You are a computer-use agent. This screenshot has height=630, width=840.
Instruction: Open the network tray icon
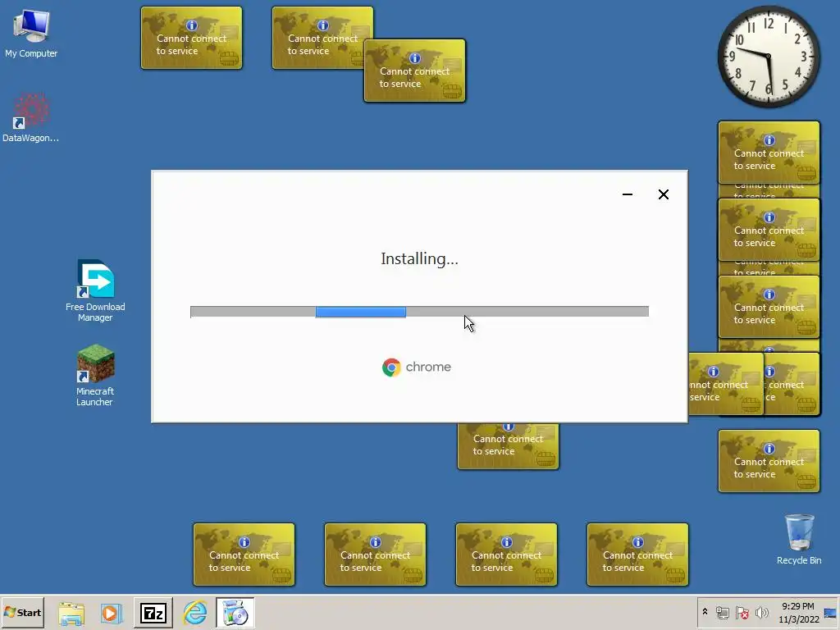tap(722, 613)
